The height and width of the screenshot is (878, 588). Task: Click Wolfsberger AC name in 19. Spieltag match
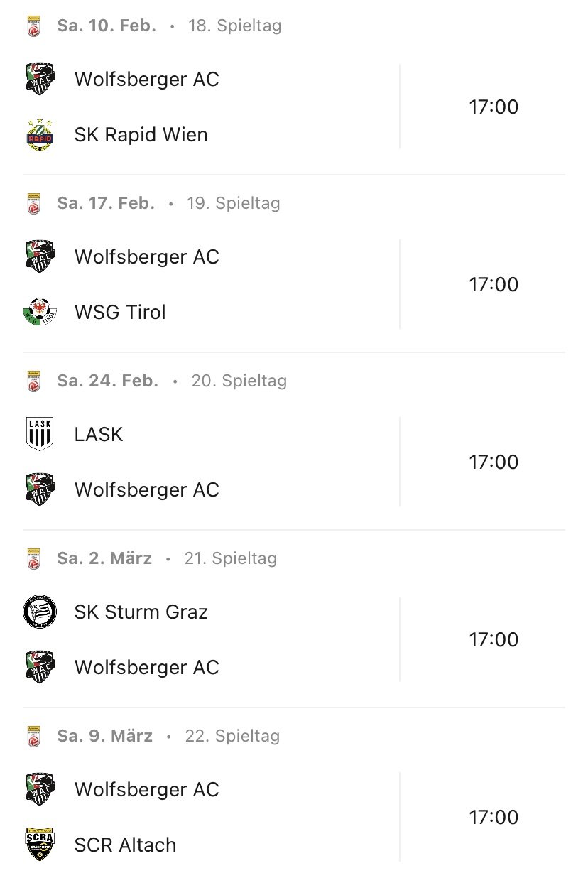point(146,257)
